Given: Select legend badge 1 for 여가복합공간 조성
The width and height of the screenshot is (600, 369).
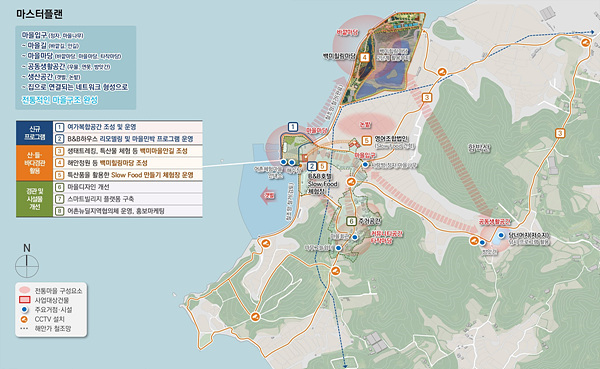Looking at the screenshot, I should 59,127.
